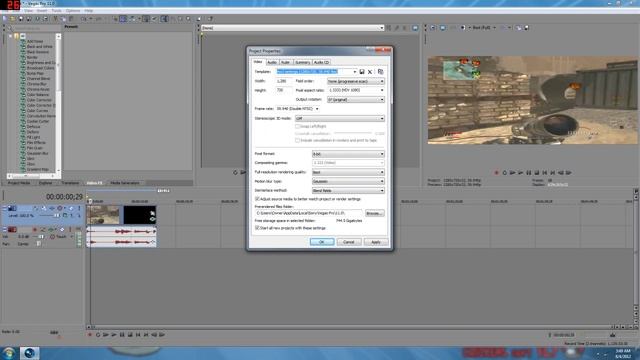Screen dimensions: 640x360
Task: Click New project icon in main toolbar
Action: pyautogui.click(x=5, y=19)
